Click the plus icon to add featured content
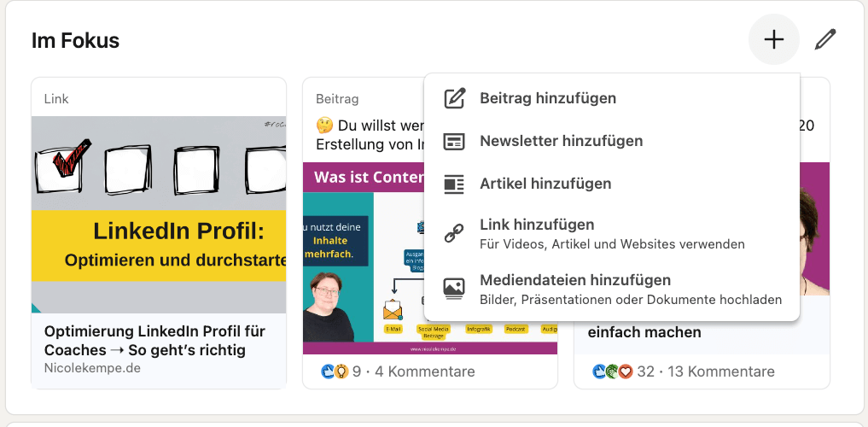Screen dimensions: 868x427 point(773,39)
